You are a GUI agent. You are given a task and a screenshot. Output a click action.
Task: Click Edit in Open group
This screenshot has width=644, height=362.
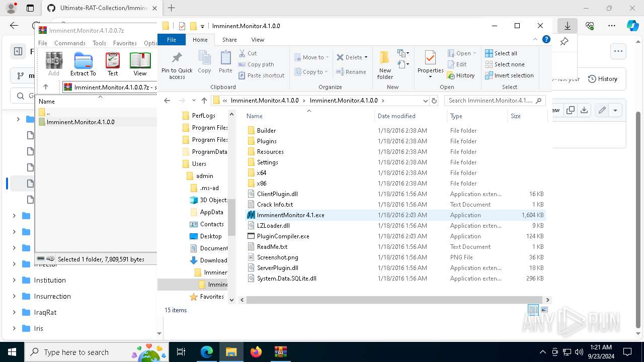click(457, 64)
